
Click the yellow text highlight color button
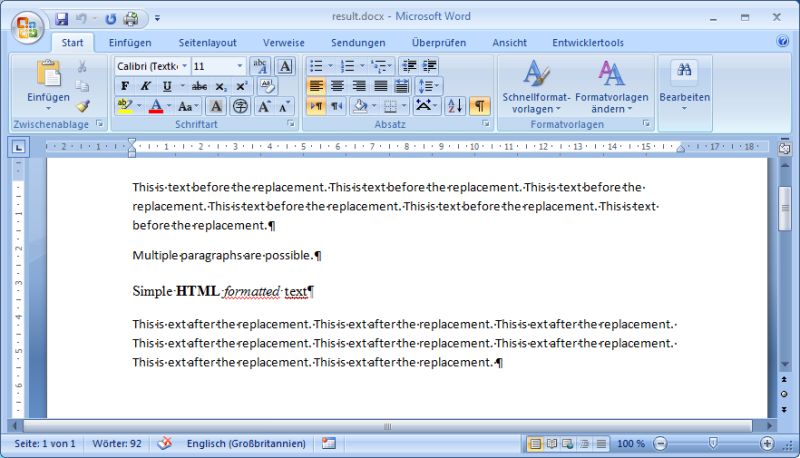click(124, 107)
